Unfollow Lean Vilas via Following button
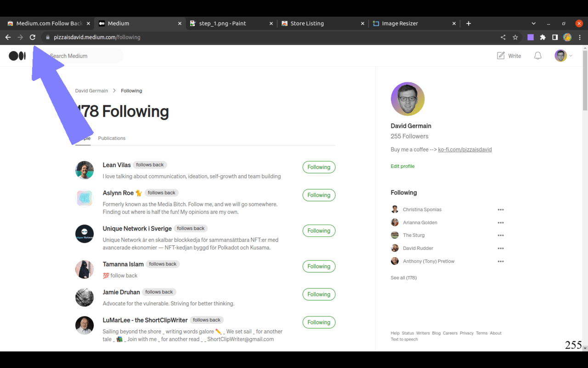 tap(319, 167)
